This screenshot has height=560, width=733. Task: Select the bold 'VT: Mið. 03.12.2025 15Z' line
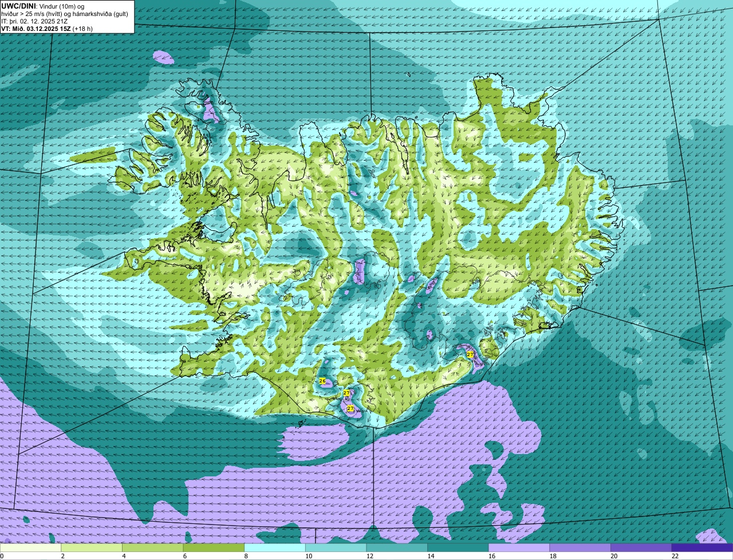pyautogui.click(x=36, y=28)
